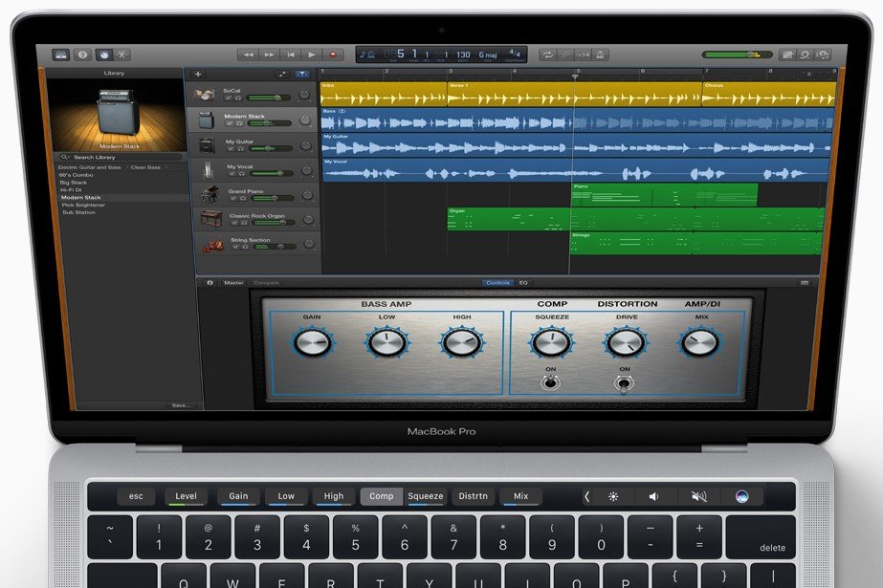Select the Master tab in Smart Controls
Viewport: 883px width, 588px height.
[234, 283]
